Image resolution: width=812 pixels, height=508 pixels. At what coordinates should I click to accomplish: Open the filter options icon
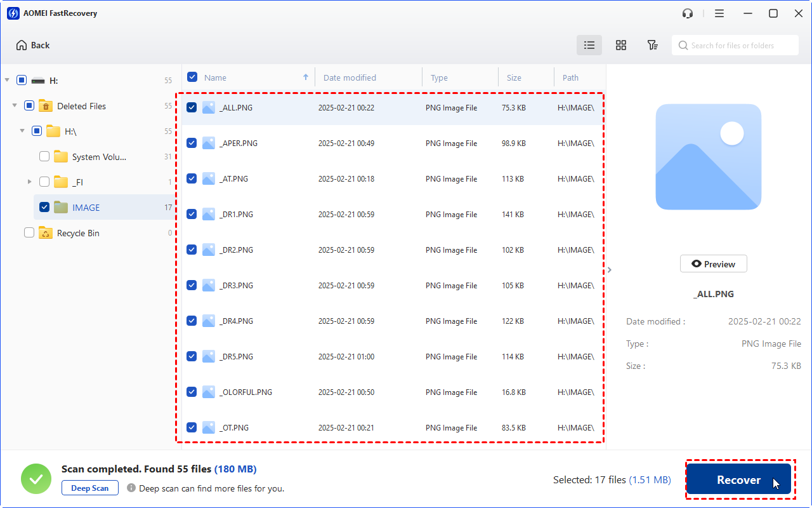coord(652,45)
